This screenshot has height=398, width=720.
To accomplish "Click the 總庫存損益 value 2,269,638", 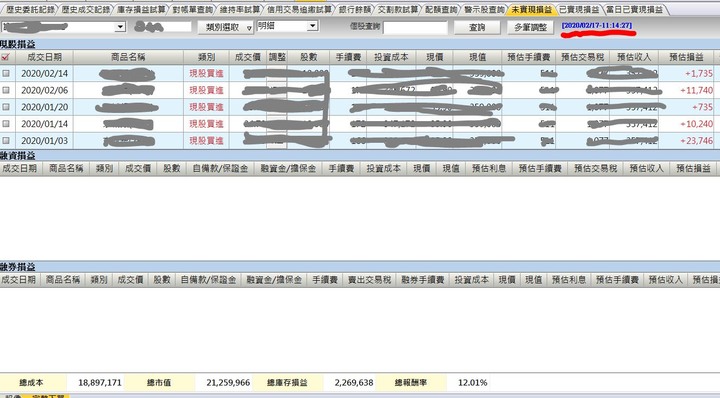I will coord(354,382).
